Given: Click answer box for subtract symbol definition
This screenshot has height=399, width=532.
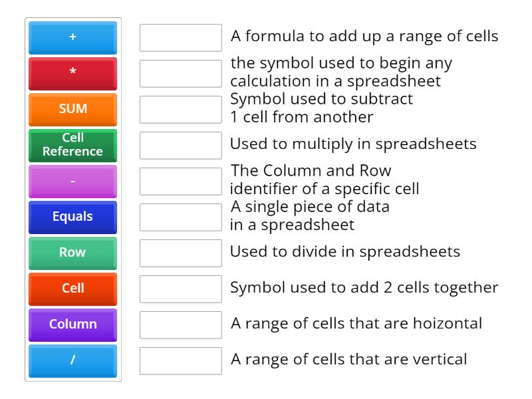Looking at the screenshot, I should pyautogui.click(x=180, y=110).
